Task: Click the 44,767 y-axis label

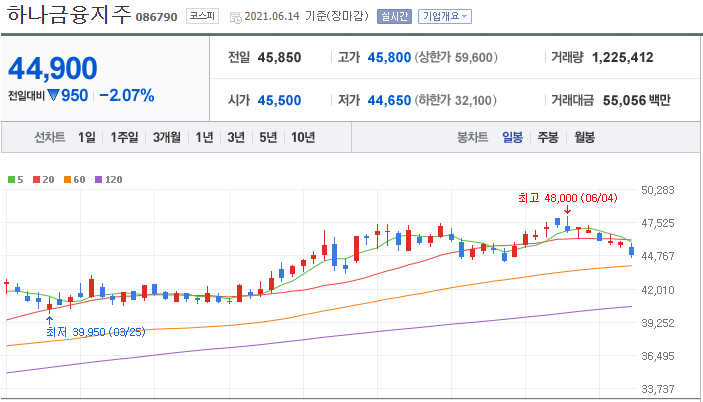Action: pyautogui.click(x=657, y=256)
